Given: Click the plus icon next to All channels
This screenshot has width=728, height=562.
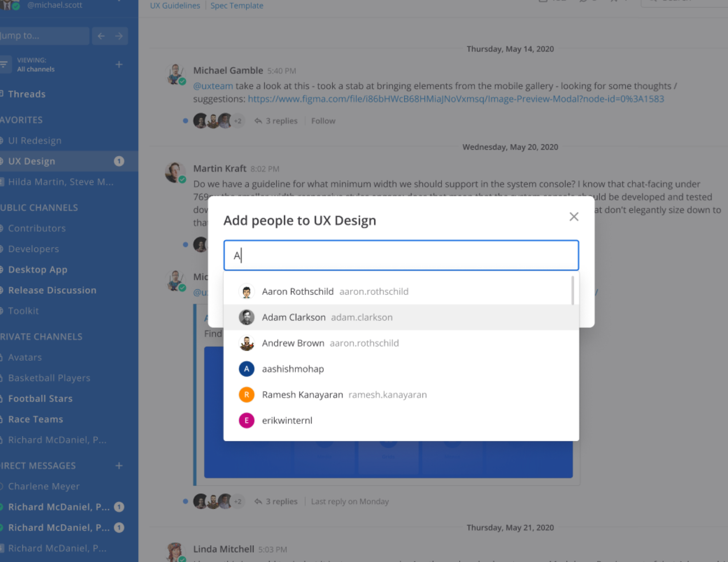Looking at the screenshot, I should 119,64.
